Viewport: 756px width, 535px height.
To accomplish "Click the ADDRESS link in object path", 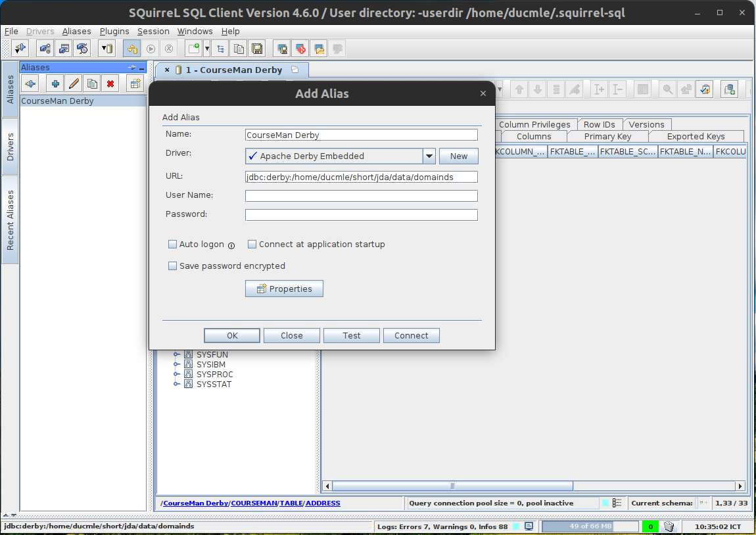I will [323, 503].
